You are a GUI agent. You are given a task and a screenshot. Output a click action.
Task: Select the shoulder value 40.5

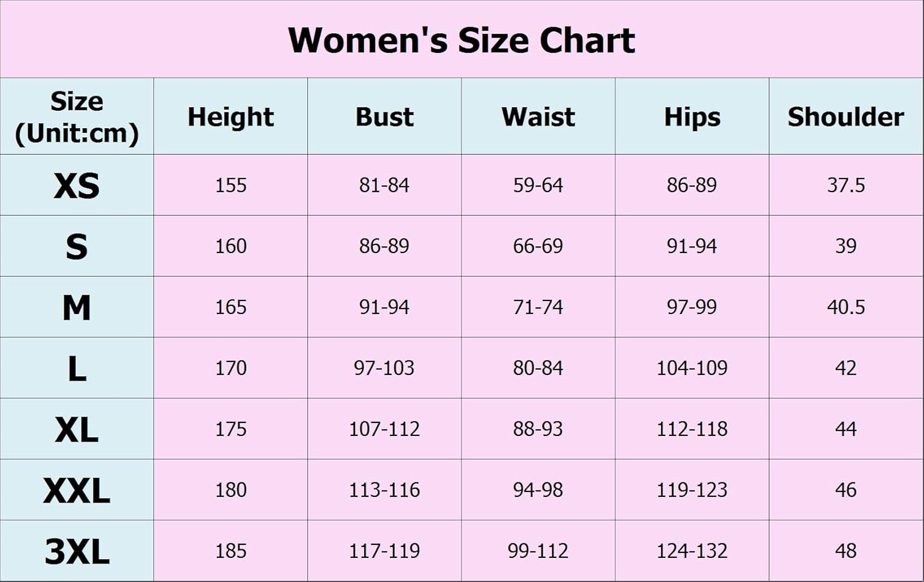click(846, 307)
